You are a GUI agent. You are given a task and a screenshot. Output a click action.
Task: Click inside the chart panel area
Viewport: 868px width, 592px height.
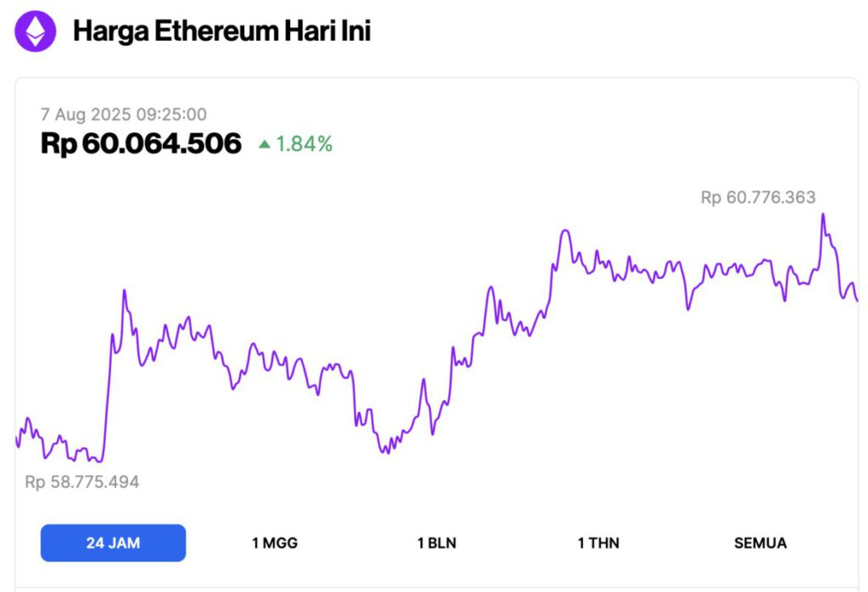point(434,339)
